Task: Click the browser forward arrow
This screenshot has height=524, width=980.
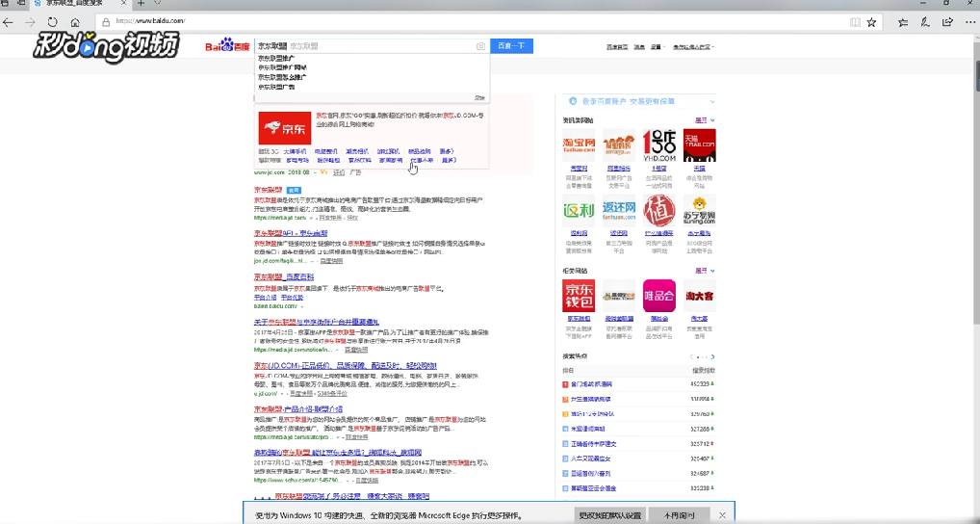Action: click(30, 22)
